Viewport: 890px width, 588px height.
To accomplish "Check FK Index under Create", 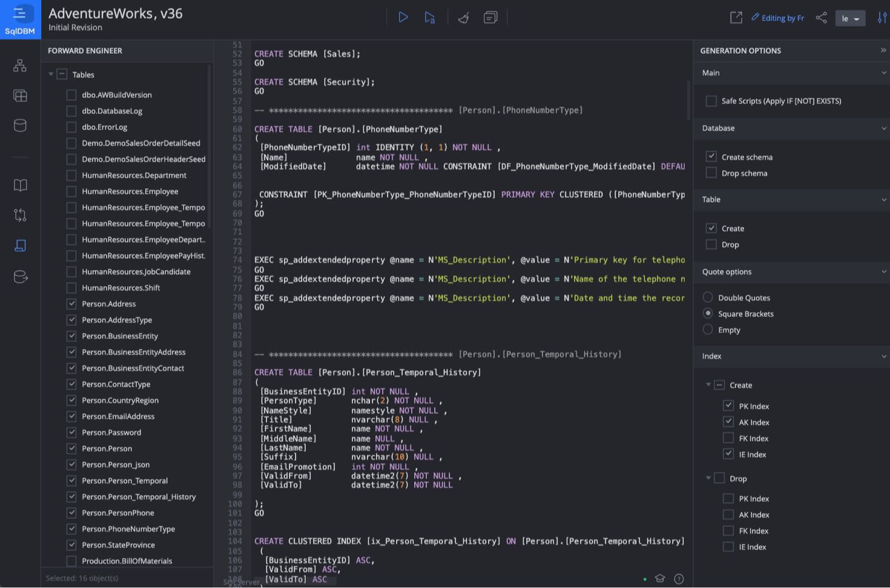I will tap(728, 438).
